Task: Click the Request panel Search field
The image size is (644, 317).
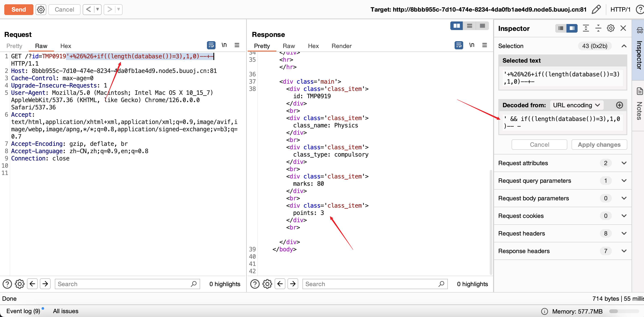Action: coord(127,284)
